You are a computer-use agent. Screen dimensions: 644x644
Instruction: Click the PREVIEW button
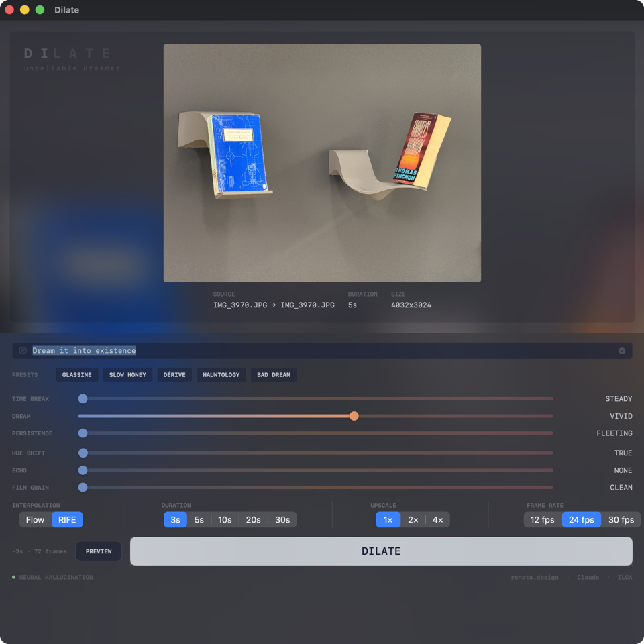coord(99,551)
